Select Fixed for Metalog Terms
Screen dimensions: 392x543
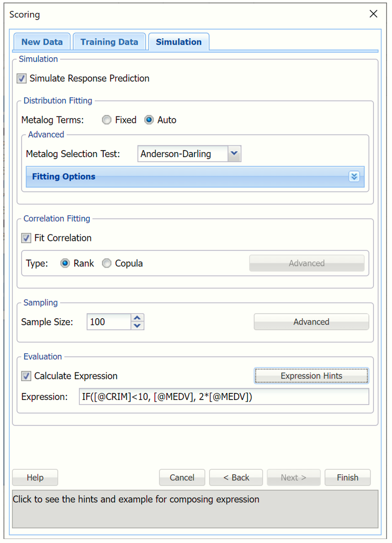point(106,120)
